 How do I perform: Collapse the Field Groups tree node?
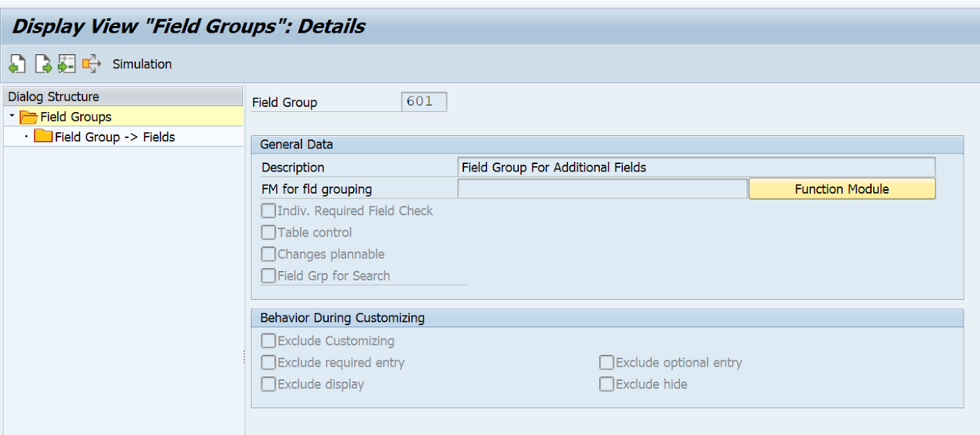pos(13,117)
